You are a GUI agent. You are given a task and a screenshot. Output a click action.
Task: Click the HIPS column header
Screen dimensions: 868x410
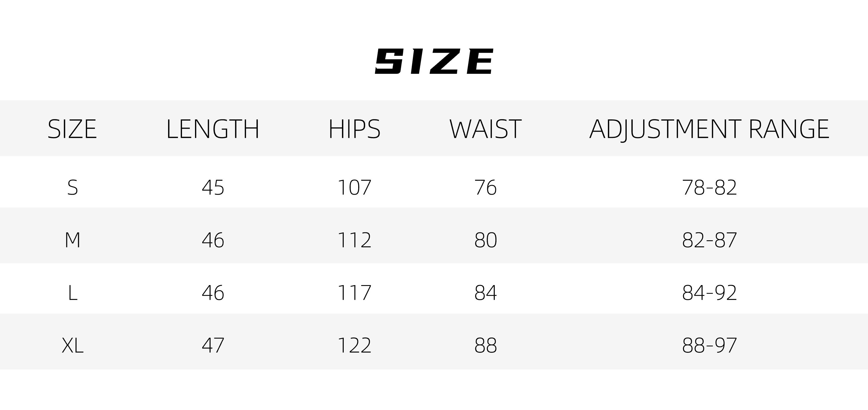(354, 129)
